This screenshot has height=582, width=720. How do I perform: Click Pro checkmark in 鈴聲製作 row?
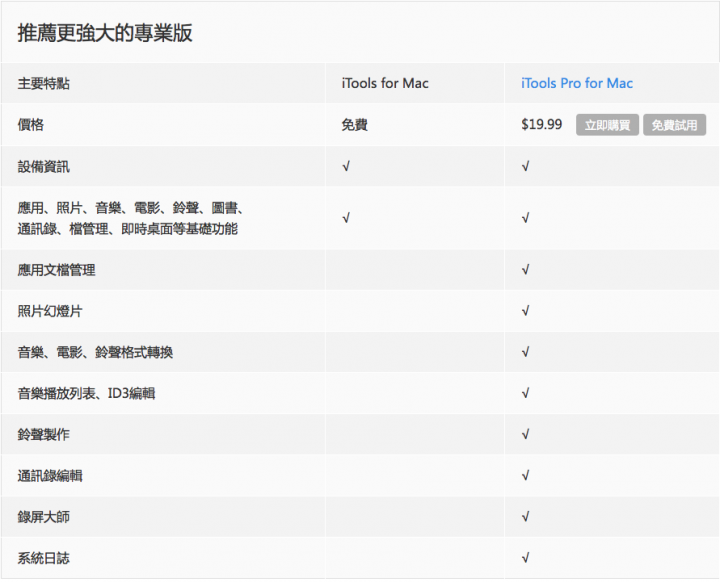coord(525,434)
